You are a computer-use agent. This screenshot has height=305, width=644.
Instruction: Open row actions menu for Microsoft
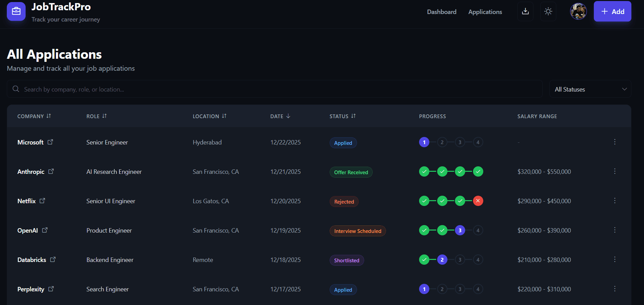pos(615,142)
